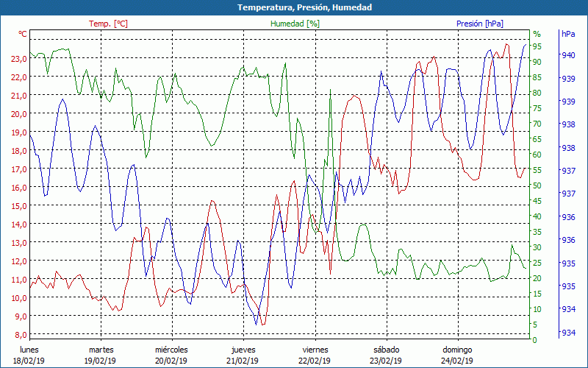
Task: Click the '17,0' temperature tick label
Action: [19, 169]
